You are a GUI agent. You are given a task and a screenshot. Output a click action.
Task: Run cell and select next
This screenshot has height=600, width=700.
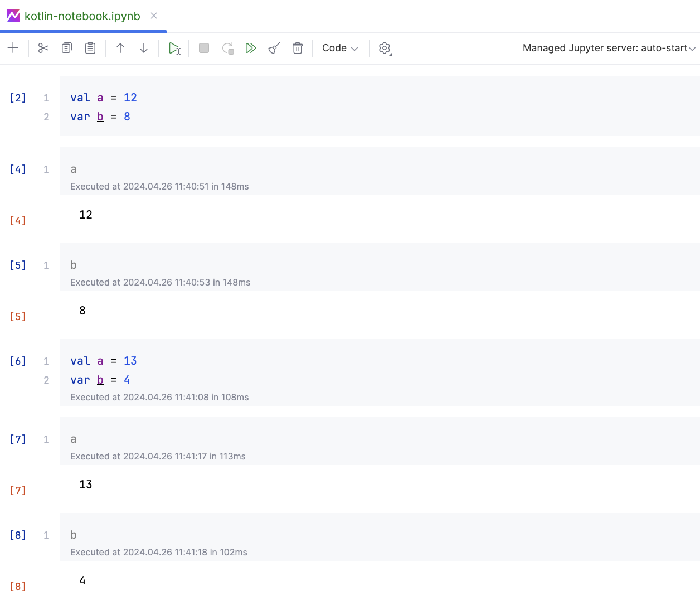[174, 48]
